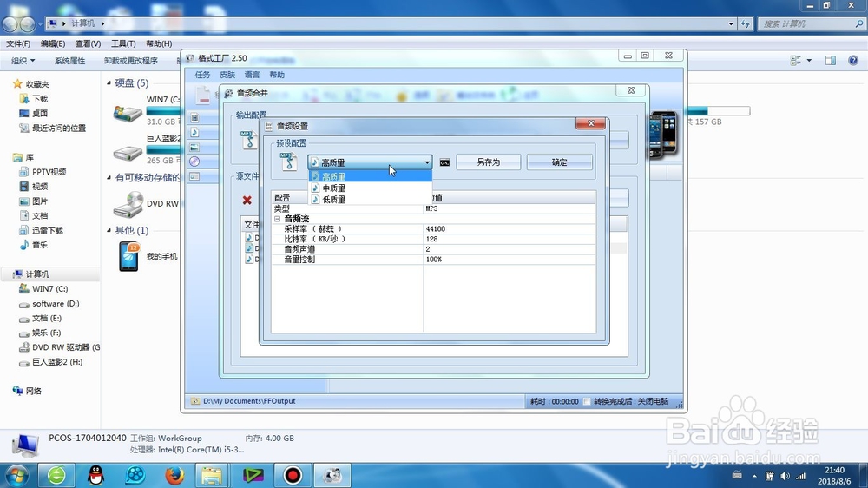The width and height of the screenshot is (868, 488).
Task: Open the 组织 dropdown in the Explorer toolbar
Action: click(x=23, y=61)
